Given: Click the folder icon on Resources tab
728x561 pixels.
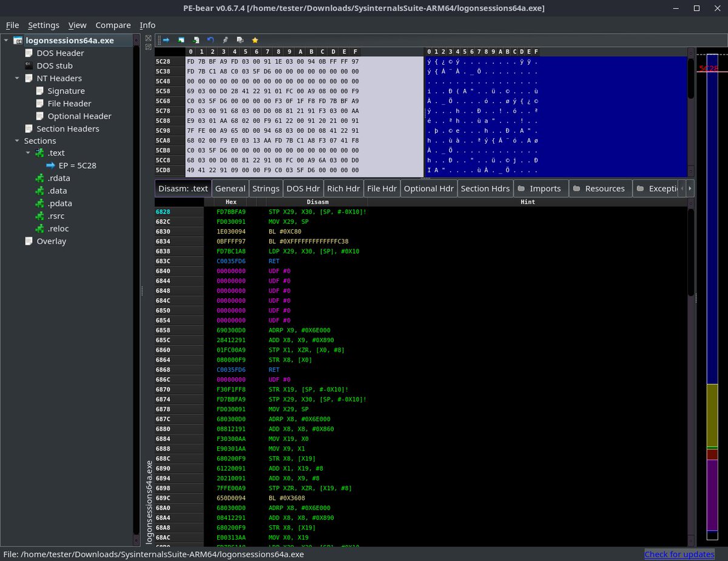Looking at the screenshot, I should 576,189.
